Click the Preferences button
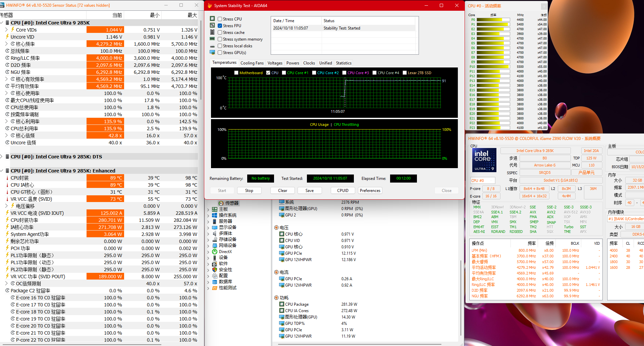 [370, 191]
